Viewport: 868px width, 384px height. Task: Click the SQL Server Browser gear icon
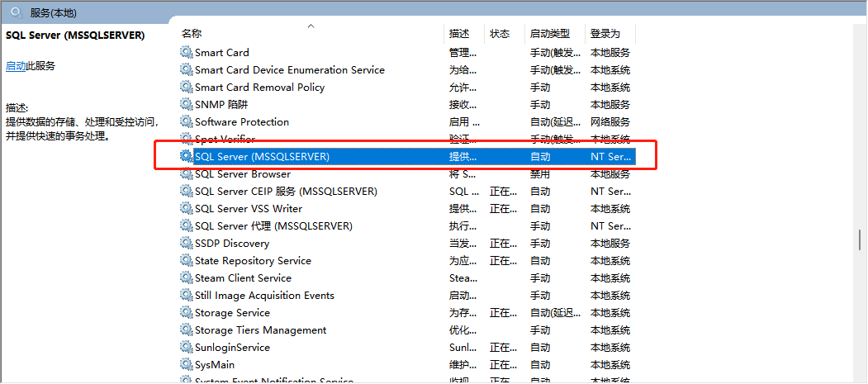(x=187, y=173)
